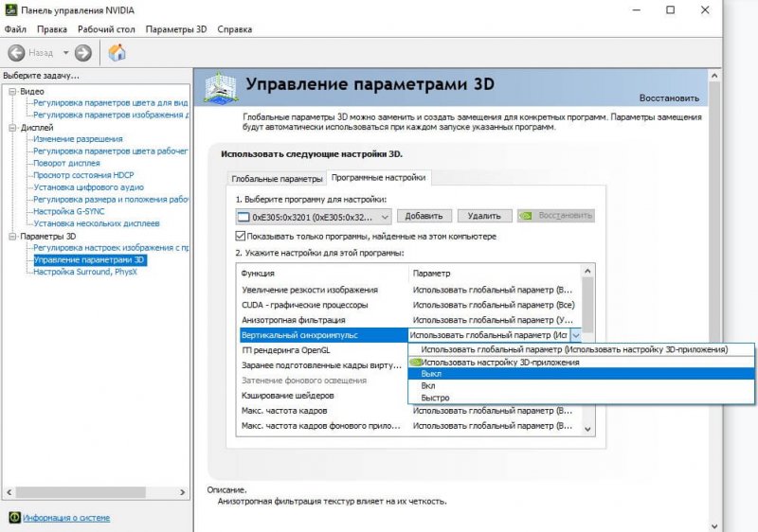The height and width of the screenshot is (532, 758).
Task: Open Установка цифрового аудио task
Action: pyautogui.click(x=88, y=187)
